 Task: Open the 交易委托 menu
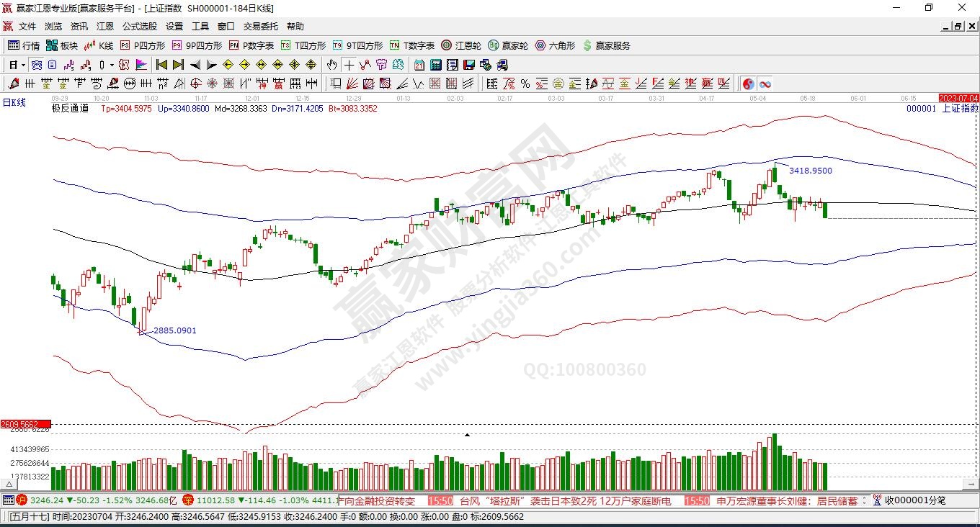tap(260, 27)
